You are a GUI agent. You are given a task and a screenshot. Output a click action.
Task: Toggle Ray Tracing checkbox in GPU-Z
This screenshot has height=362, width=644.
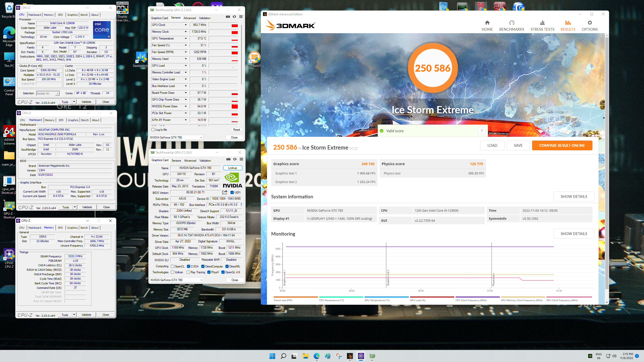188,272
